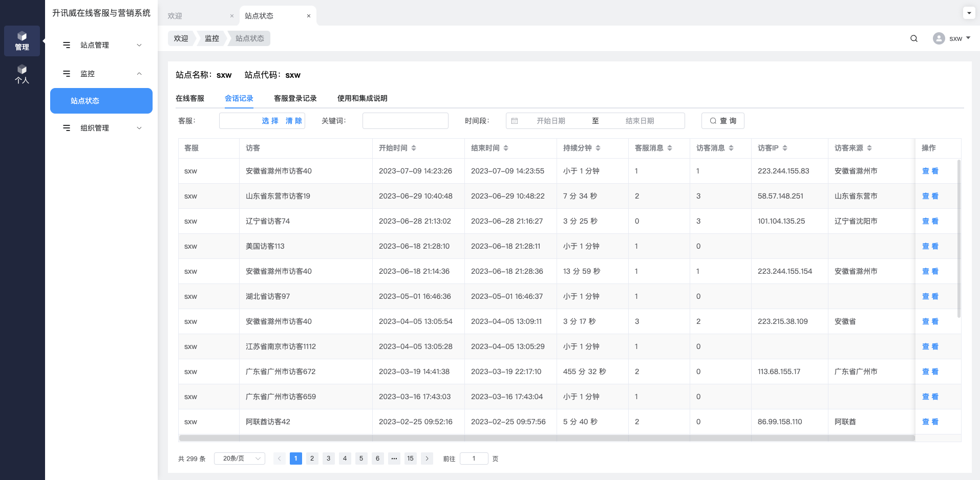
Task: Close the 欢迎 tab with its x
Action: (x=232, y=16)
